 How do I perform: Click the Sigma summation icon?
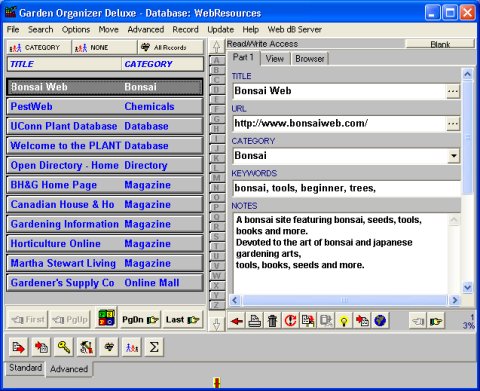tap(154, 347)
